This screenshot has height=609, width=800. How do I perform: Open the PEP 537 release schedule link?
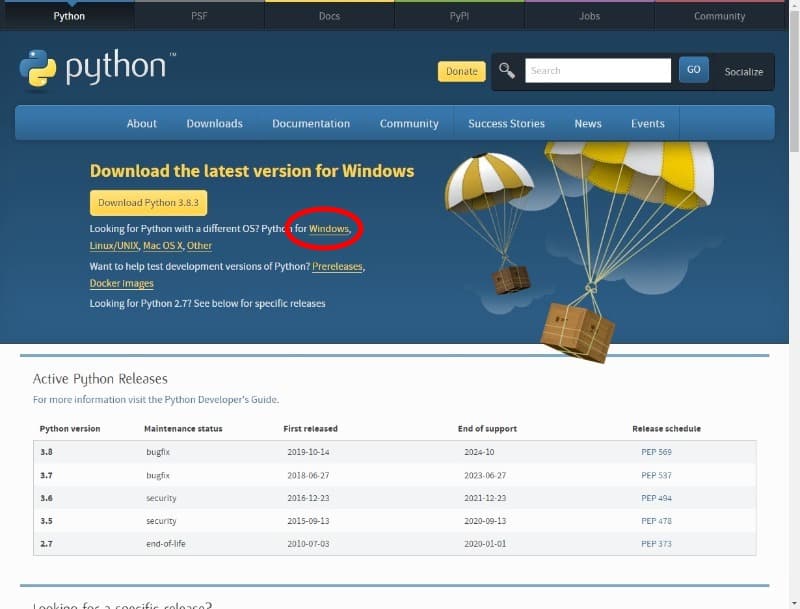tap(656, 475)
